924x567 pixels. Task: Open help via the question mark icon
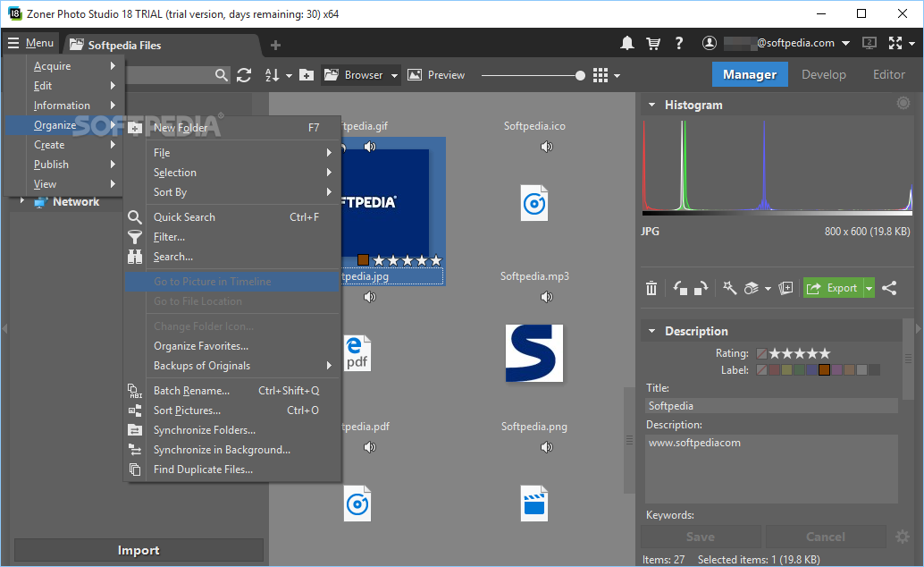click(679, 43)
